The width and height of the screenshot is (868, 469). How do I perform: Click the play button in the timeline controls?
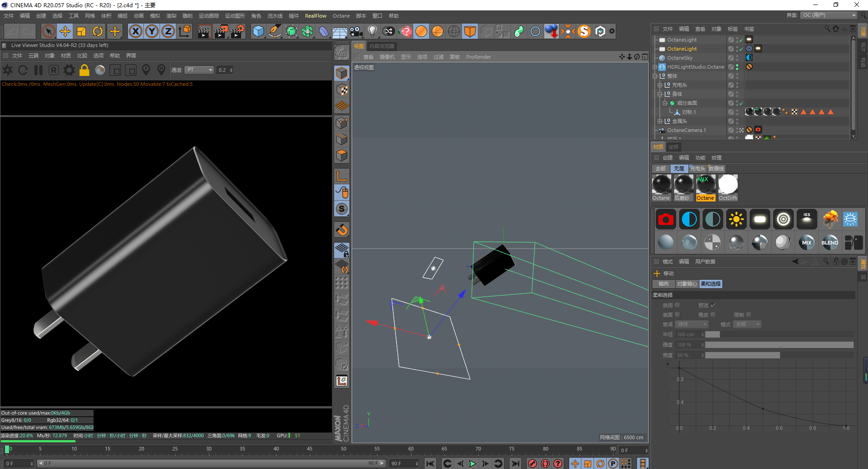pos(472,464)
